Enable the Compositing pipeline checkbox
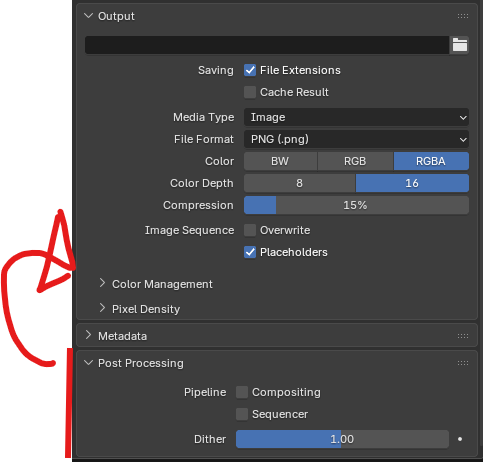Viewport: 483px width, 462px height. [242, 392]
